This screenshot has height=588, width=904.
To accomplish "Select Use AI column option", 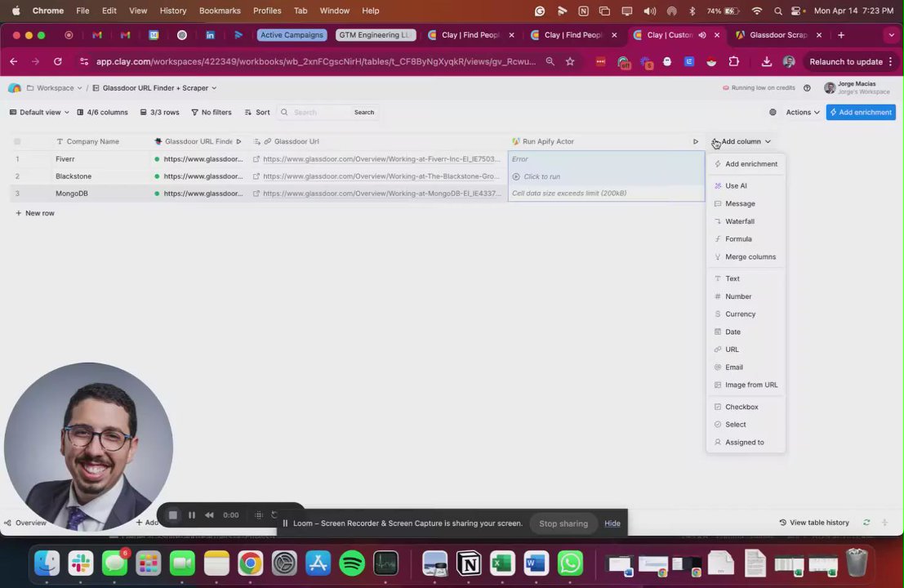I will click(x=746, y=185).
